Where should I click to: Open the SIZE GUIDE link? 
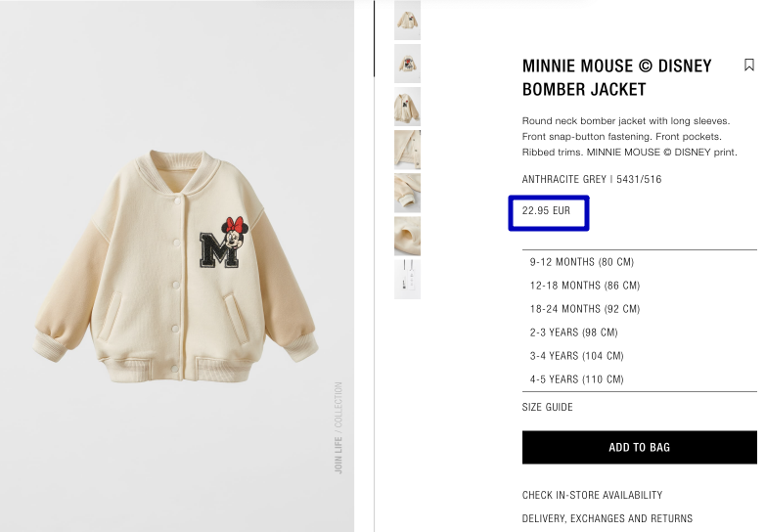click(x=548, y=407)
